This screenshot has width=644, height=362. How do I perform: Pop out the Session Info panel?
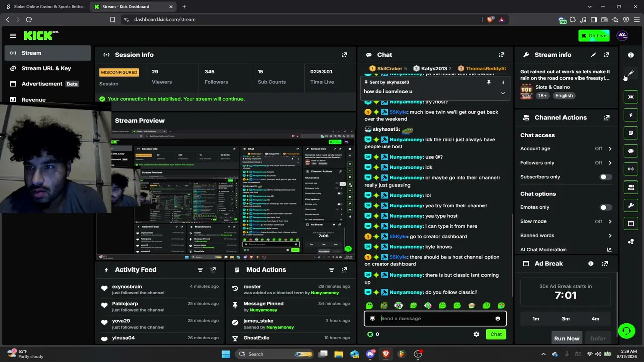[344, 55]
